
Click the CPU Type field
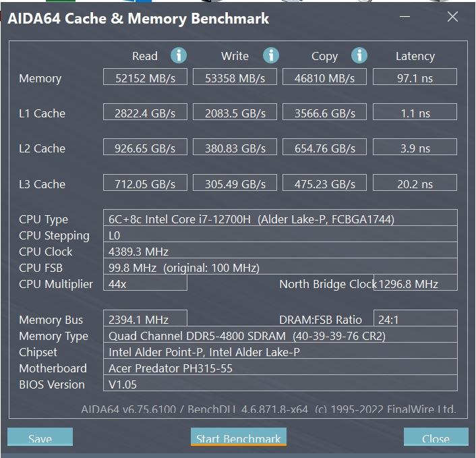(280, 218)
